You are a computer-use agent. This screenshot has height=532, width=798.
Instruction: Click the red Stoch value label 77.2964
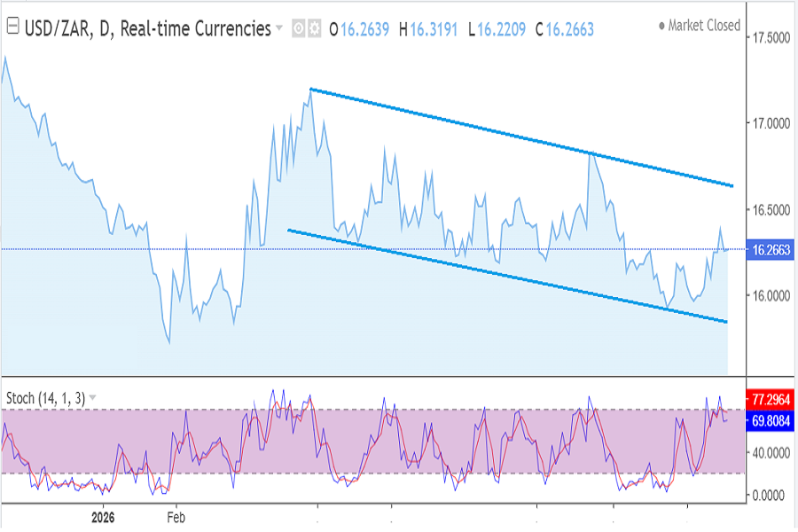(770, 399)
